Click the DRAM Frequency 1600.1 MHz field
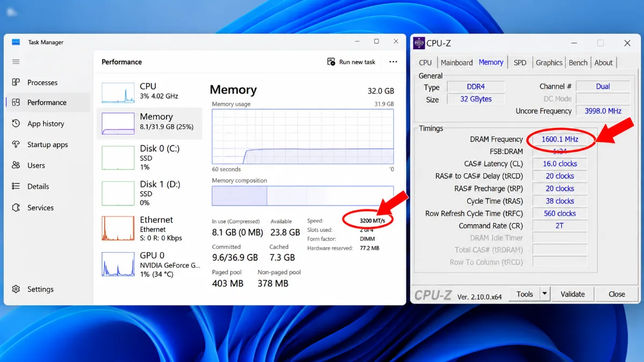Image resolution: width=644 pixels, height=362 pixels. pyautogui.click(x=560, y=139)
